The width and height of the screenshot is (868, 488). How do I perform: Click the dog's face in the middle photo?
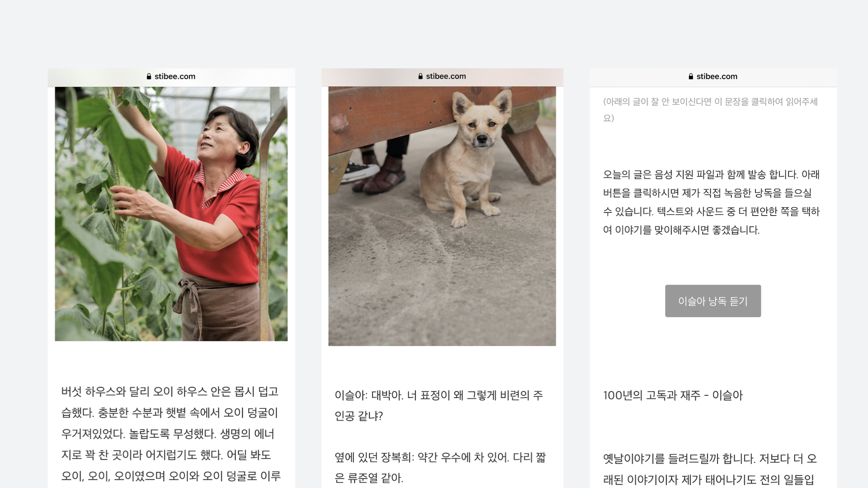(481, 121)
